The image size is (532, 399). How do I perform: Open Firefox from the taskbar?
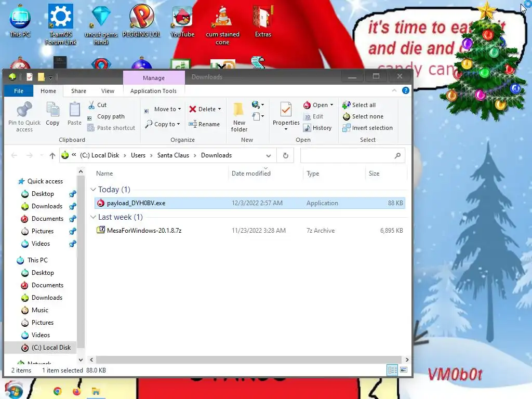point(77,392)
